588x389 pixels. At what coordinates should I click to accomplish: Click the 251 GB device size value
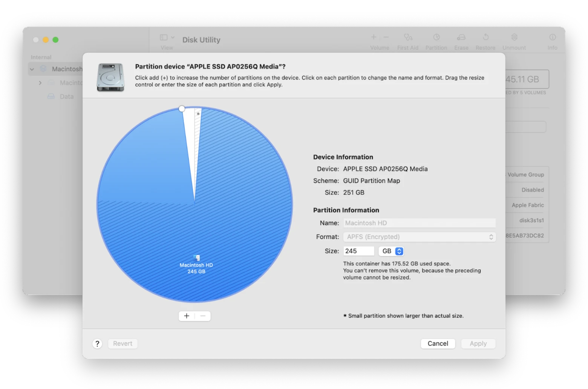pos(354,192)
